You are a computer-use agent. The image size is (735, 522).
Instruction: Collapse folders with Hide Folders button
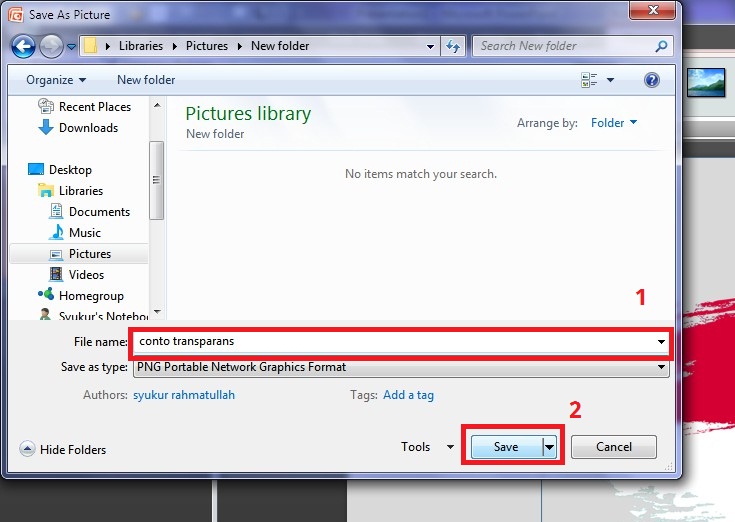tap(63, 449)
